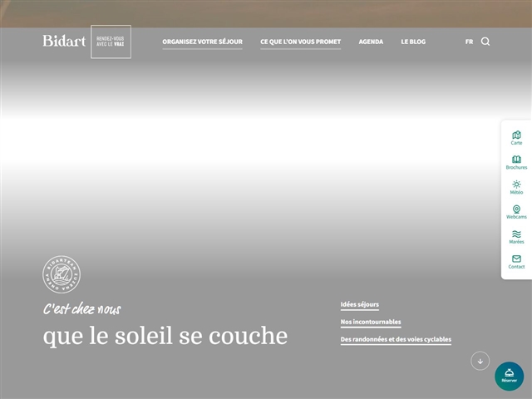Click the Bidartean Zuzena Onena badge
The height and width of the screenshot is (399, 532).
[62, 274]
